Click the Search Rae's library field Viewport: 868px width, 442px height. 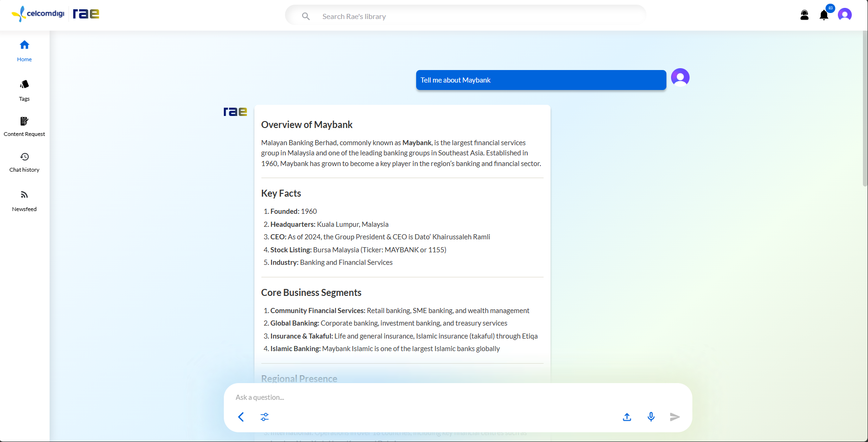tap(465, 16)
